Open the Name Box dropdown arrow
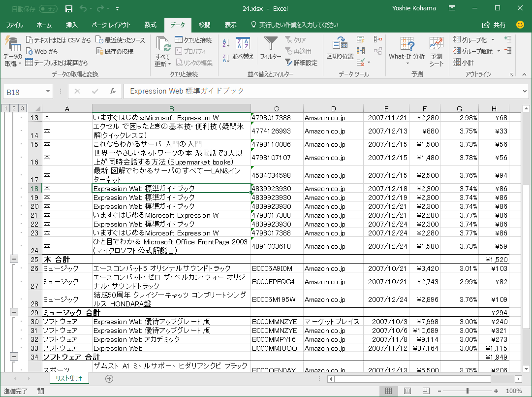532x397 pixels. tap(48, 91)
